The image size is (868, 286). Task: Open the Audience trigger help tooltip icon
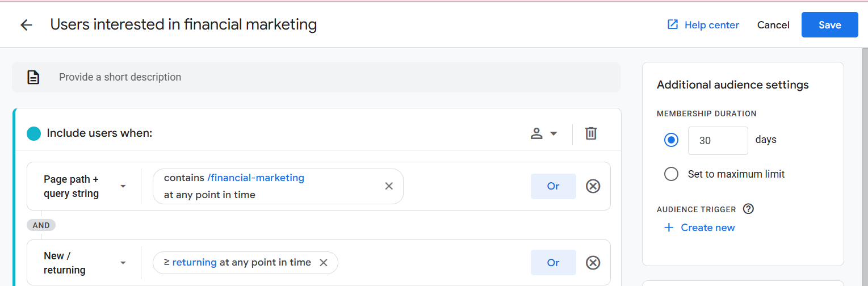748,209
